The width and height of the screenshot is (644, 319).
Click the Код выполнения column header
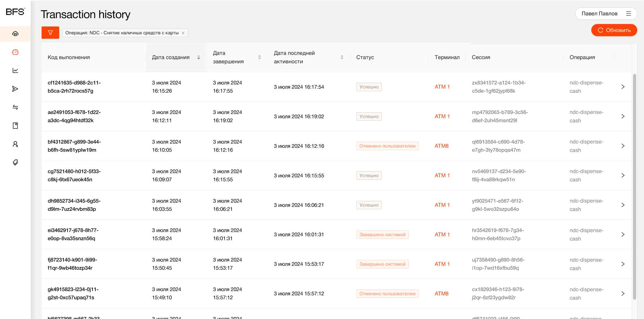click(x=69, y=57)
